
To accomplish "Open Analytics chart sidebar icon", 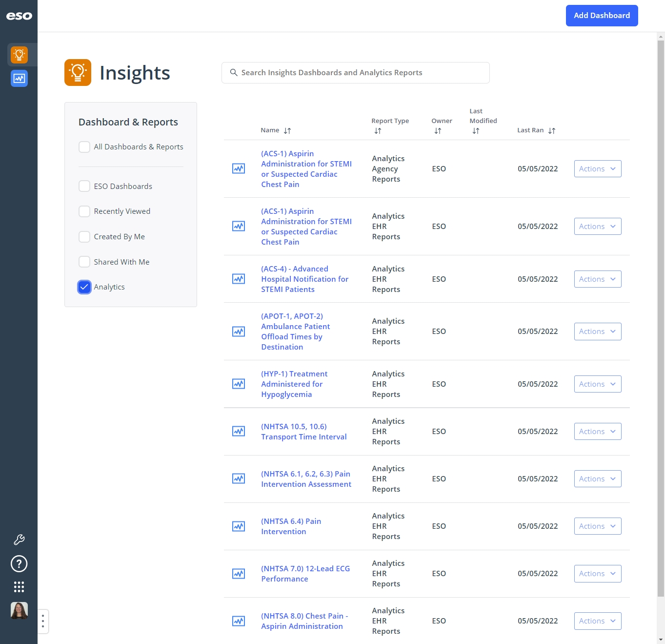I will 19,78.
